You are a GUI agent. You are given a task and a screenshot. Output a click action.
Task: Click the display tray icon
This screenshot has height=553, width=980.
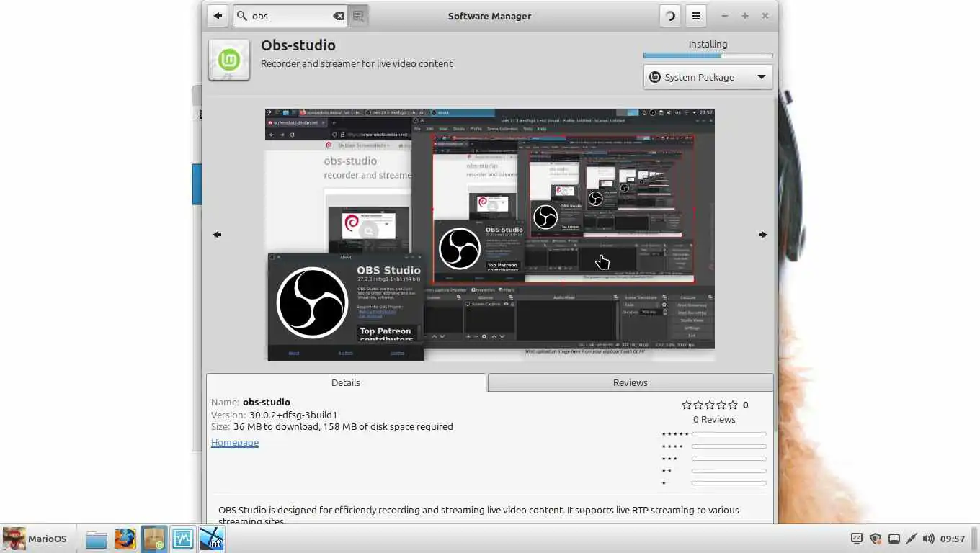tap(894, 539)
